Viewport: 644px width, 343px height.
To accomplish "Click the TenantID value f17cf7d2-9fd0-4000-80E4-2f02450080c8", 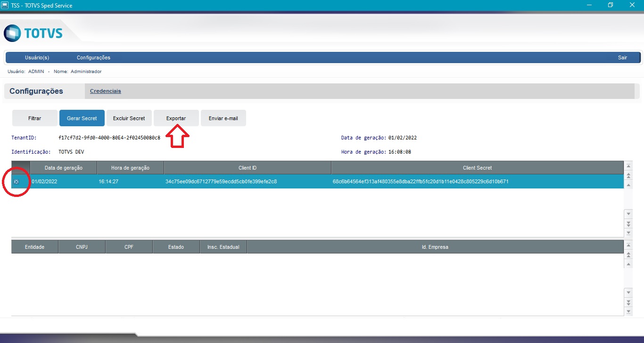I will click(x=109, y=138).
